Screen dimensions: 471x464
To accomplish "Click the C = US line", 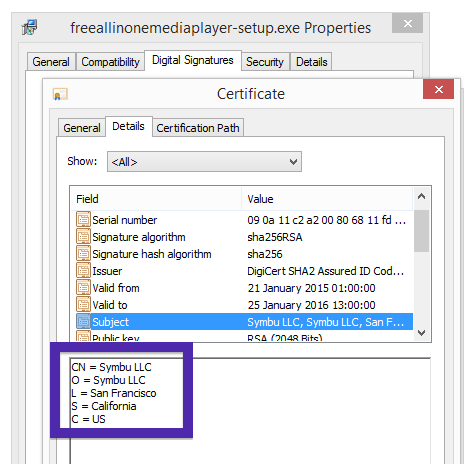I will (88, 419).
